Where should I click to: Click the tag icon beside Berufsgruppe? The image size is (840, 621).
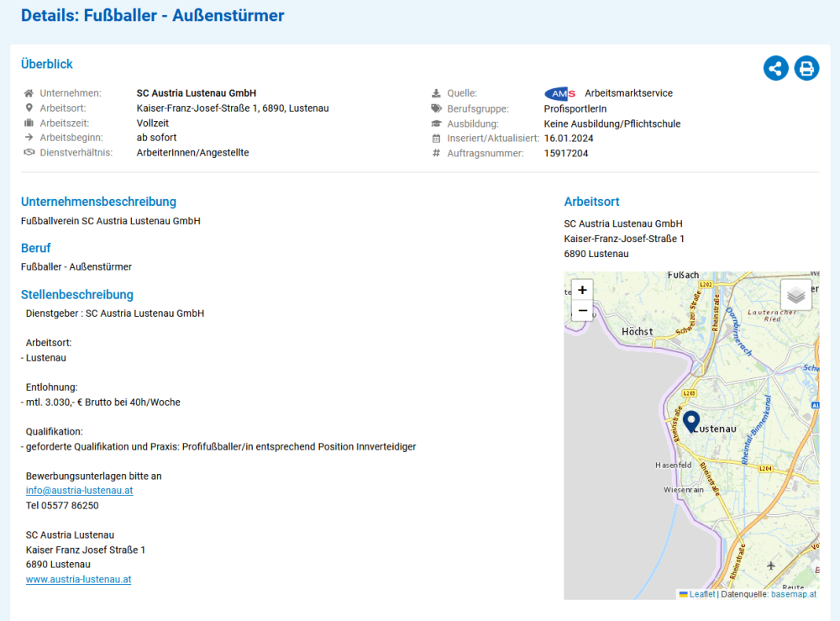(x=436, y=108)
